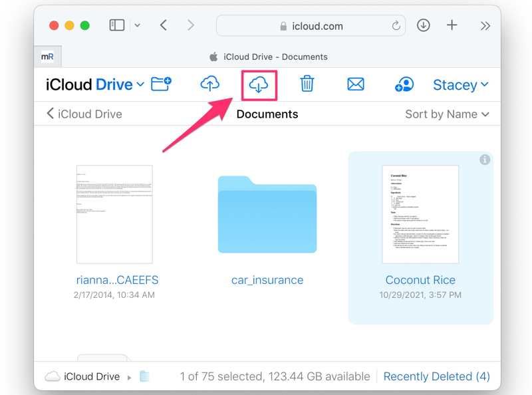Open the iCloud Drive app switcher dropdown
The image size is (532, 395).
95,84
